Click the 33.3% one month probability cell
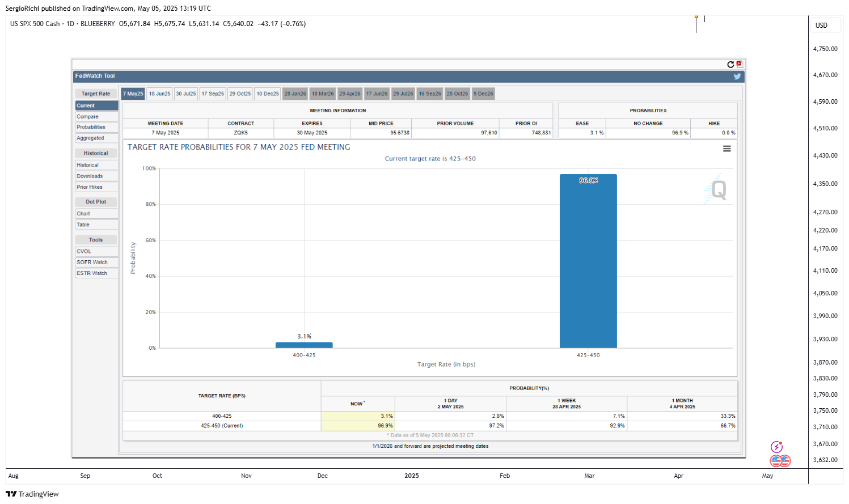This screenshot has height=504, width=849. 682,416
